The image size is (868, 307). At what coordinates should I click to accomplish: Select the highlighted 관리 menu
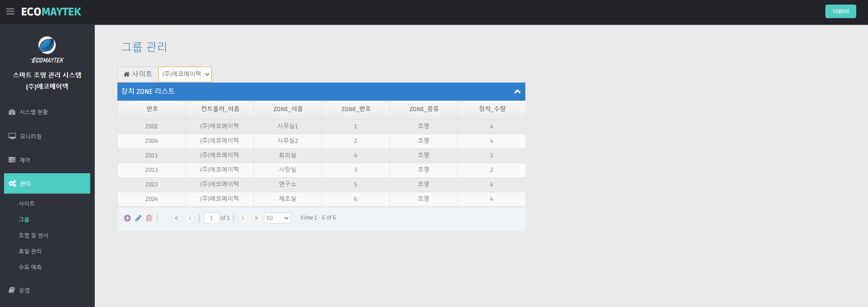pyautogui.click(x=47, y=183)
